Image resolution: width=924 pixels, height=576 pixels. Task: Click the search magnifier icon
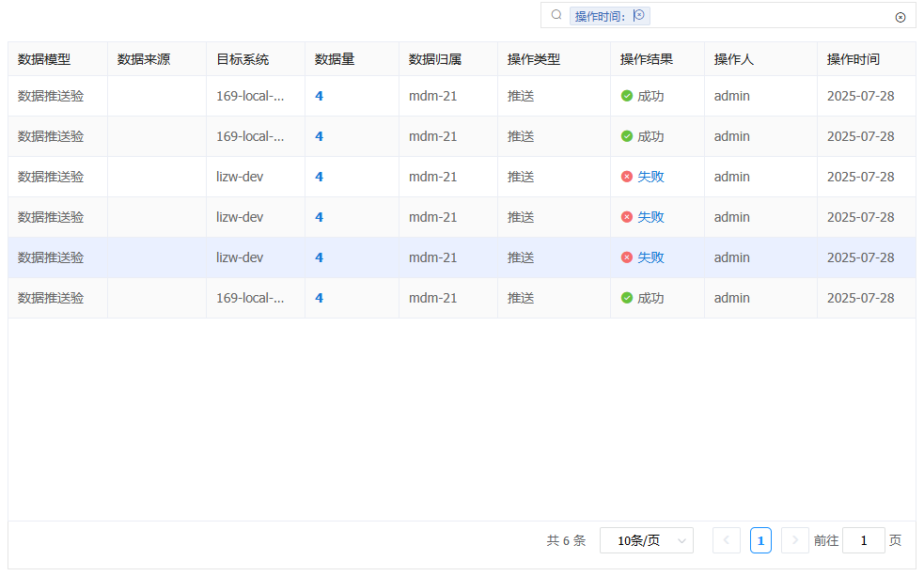[x=556, y=15]
